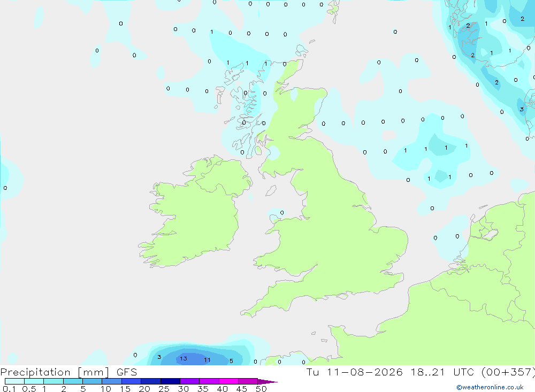Pick the 2–5 mm legend swatch
Image resolution: width=535 pixels, height=392 pixels.
pos(73,381)
